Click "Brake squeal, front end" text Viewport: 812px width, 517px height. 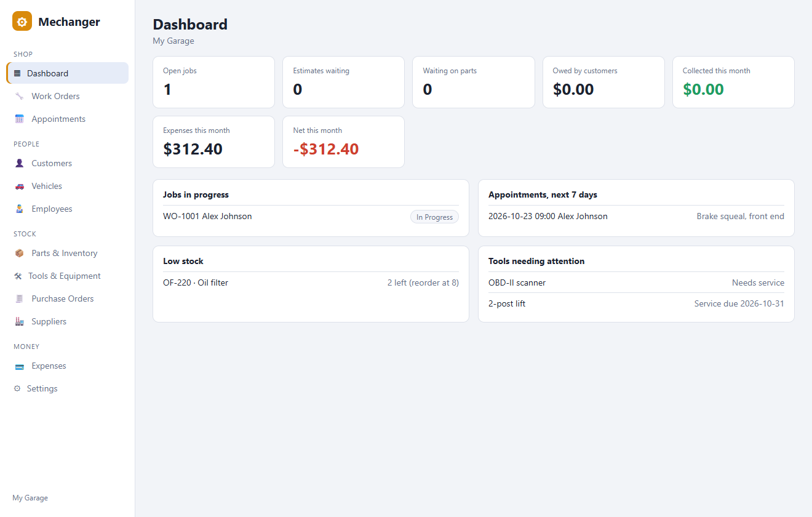[x=741, y=217]
